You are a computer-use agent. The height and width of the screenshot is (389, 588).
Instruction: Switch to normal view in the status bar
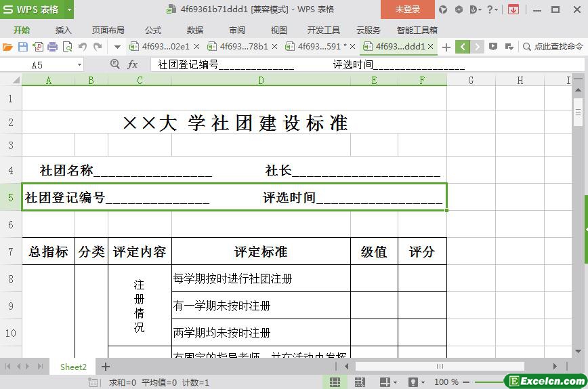tap(335, 382)
